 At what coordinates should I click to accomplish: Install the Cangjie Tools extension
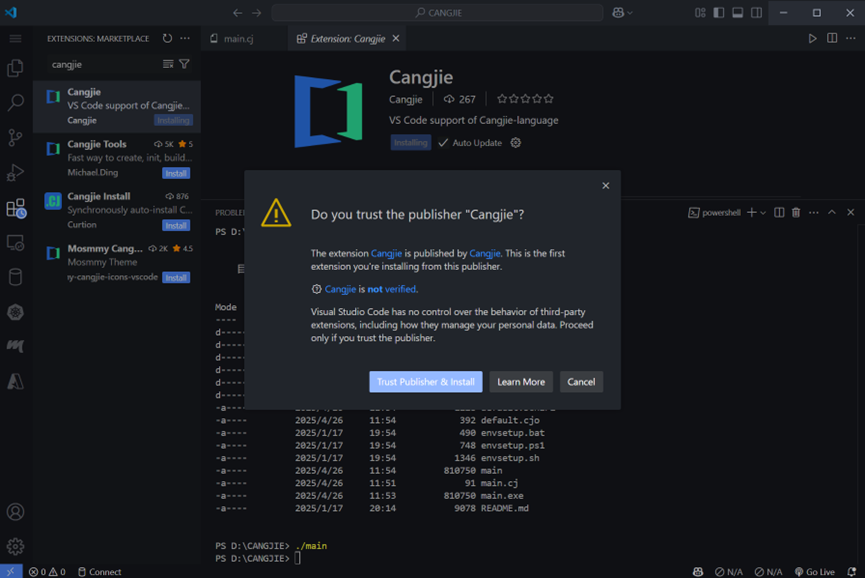[x=176, y=173]
